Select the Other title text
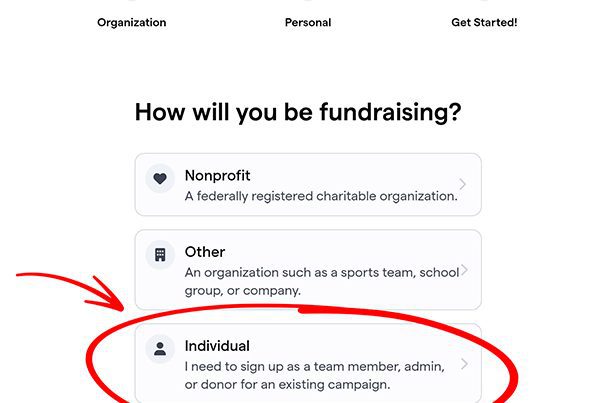The width and height of the screenshot is (600, 403). coord(205,252)
